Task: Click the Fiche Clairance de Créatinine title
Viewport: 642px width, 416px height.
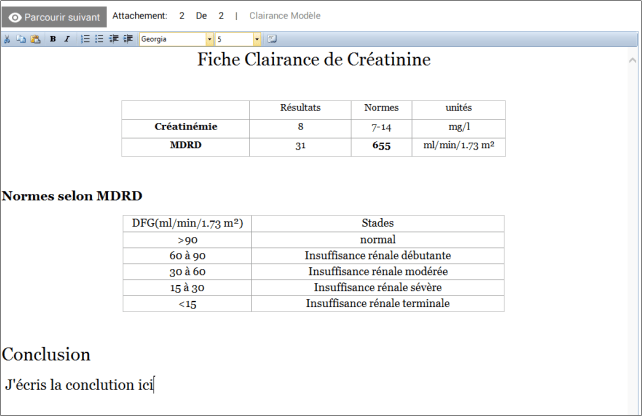Action: click(x=314, y=60)
